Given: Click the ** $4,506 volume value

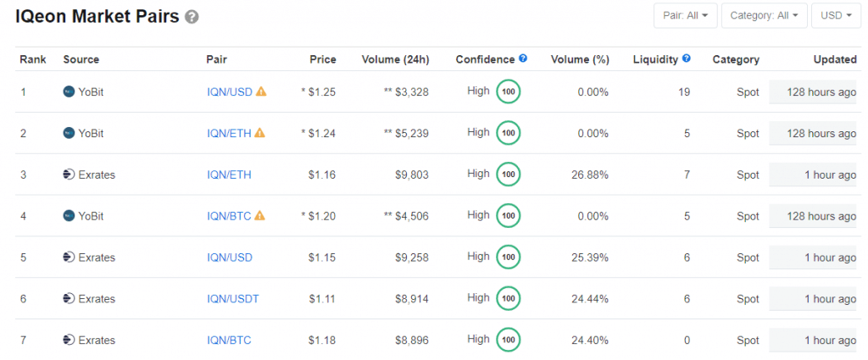Looking at the screenshot, I should 406,216.
